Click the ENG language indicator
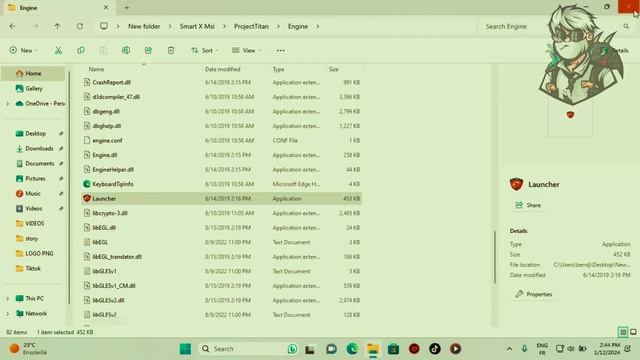The image size is (640, 360). pos(542,349)
